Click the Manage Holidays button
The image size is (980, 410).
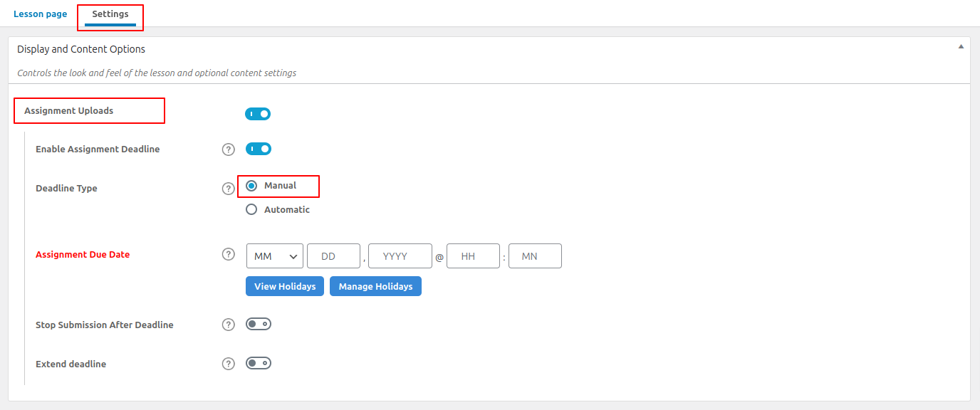[x=375, y=286]
